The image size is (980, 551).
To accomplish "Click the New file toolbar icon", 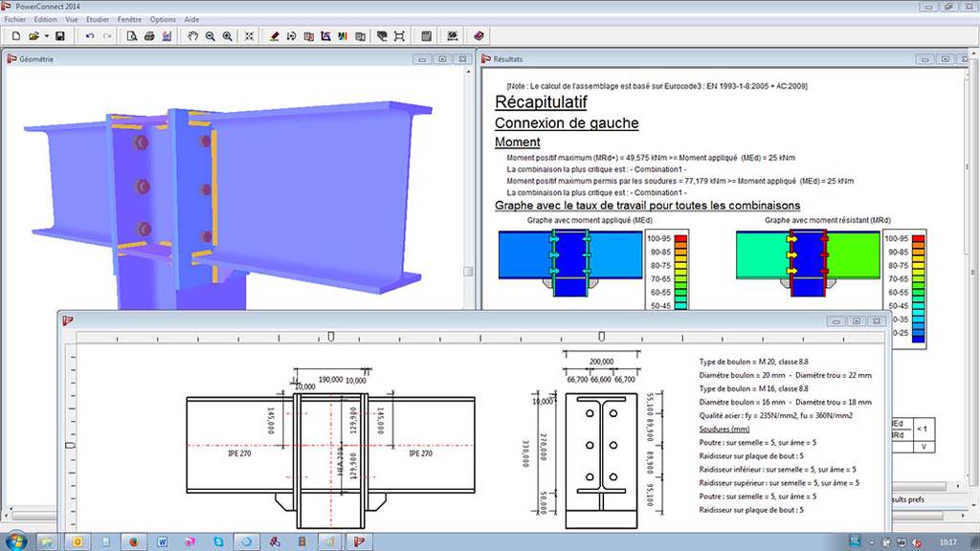I will click(x=16, y=36).
